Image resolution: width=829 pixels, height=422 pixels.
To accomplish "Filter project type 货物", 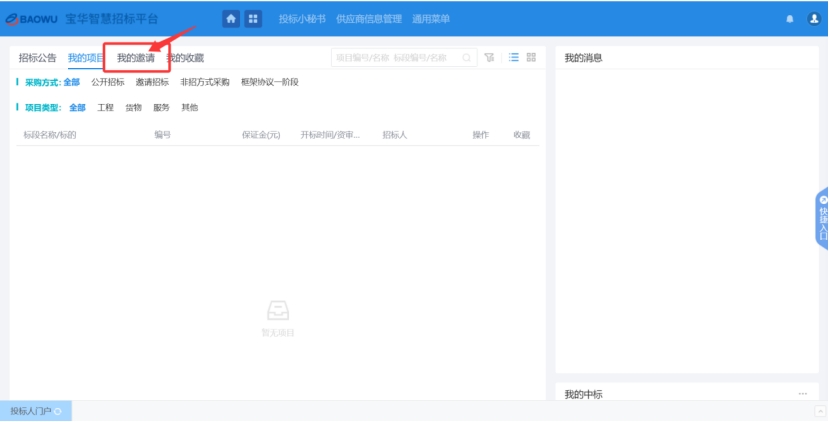I will point(133,108).
